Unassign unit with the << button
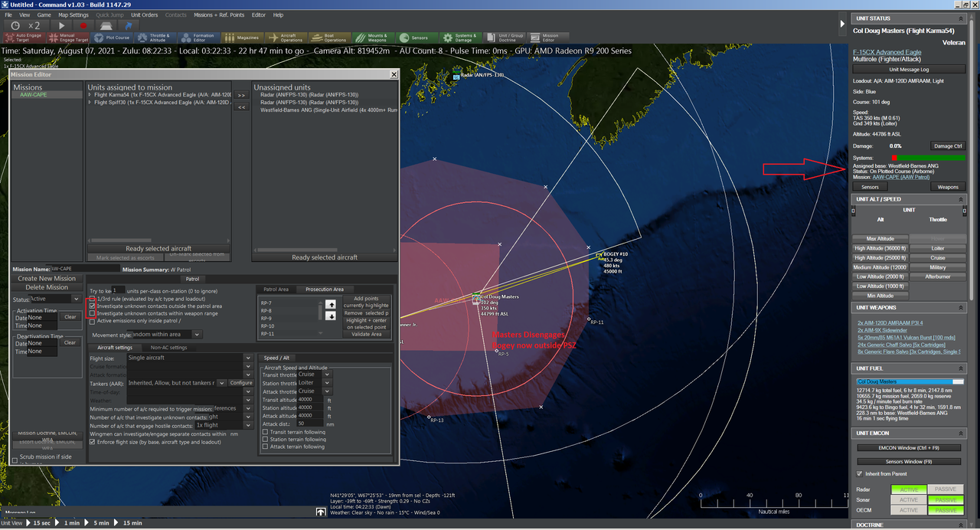Screen dimensions: 980x530 (x=241, y=107)
